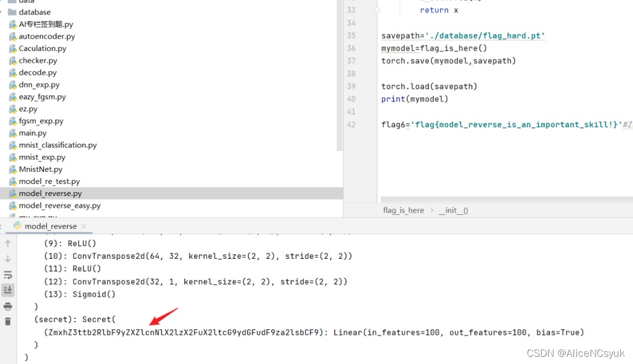Select ez.py in the file list
Viewport: 633px width, 364px height.
[x=28, y=109]
